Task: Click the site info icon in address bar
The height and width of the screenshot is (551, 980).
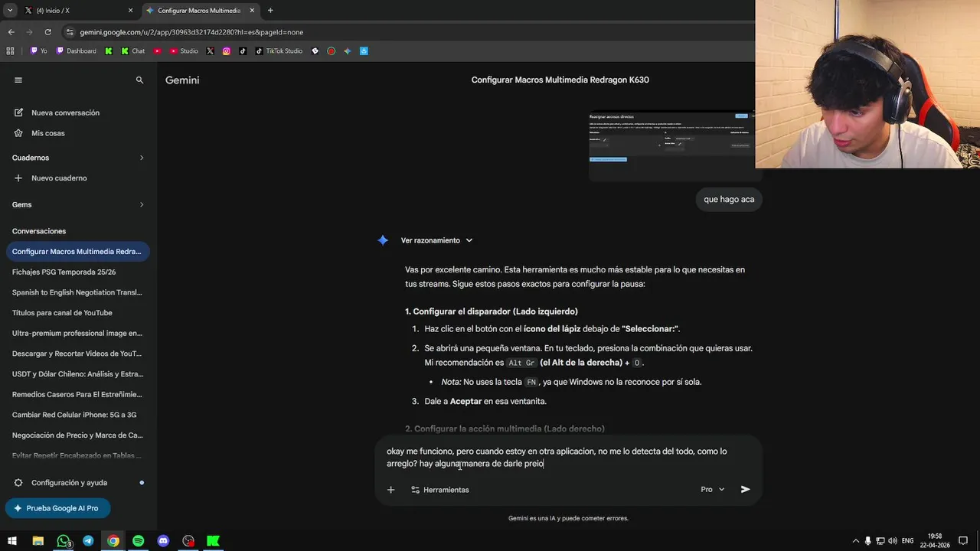Action: (70, 32)
